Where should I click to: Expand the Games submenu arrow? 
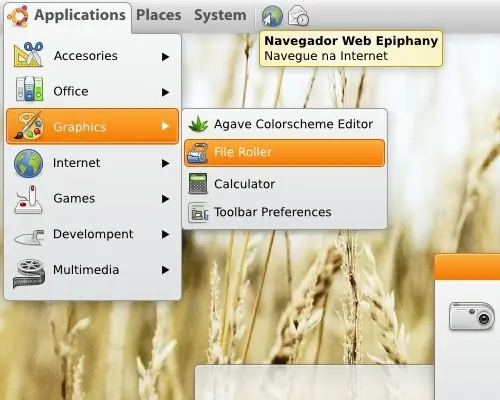pyautogui.click(x=165, y=199)
